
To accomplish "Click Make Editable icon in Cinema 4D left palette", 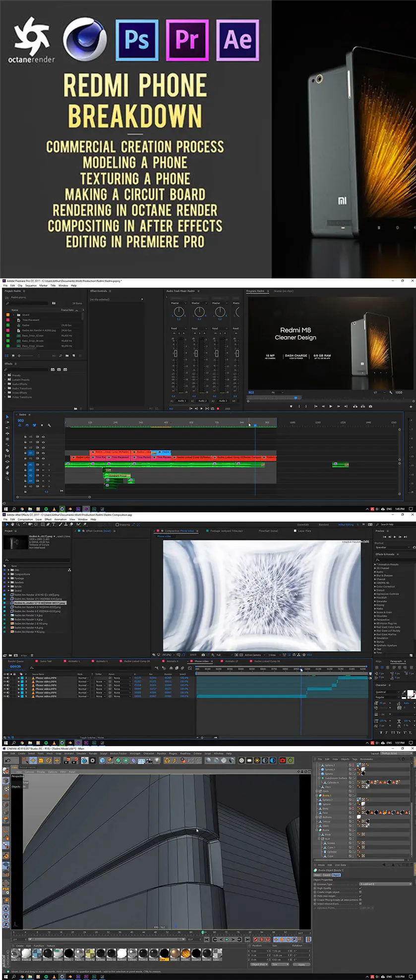I will click(x=6, y=771).
